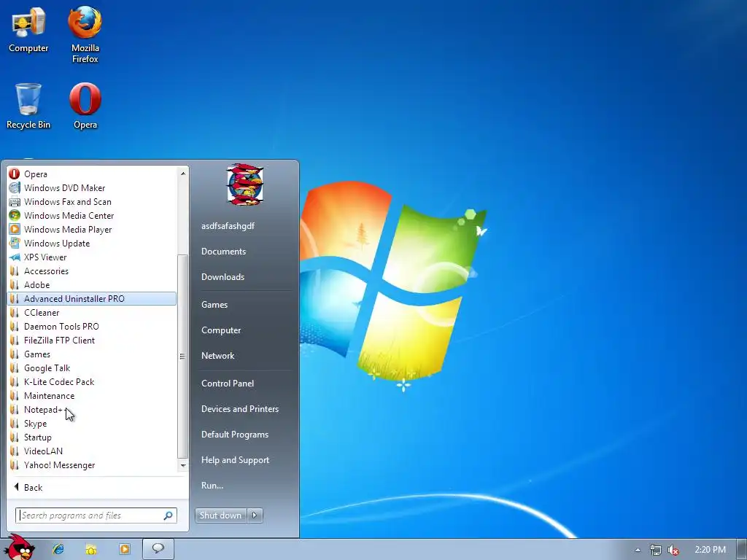Click the program list scrollbar thumb
This screenshot has width=747, height=560.
pyautogui.click(x=182, y=356)
